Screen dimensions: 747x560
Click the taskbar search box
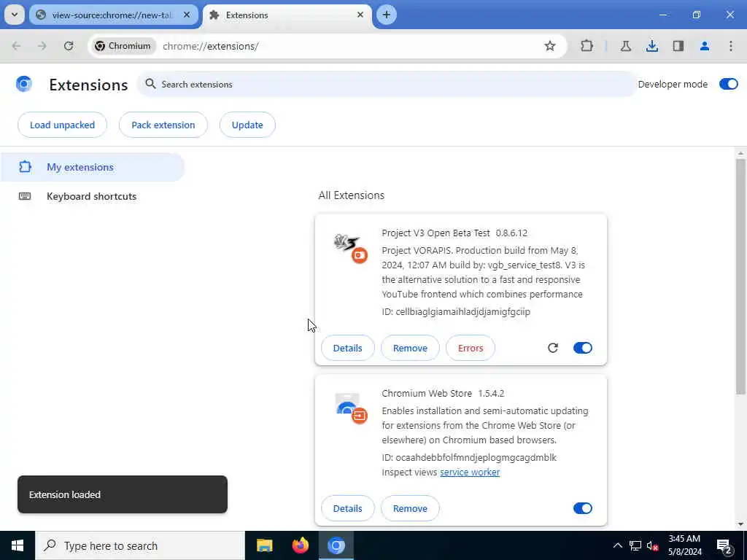pyautogui.click(x=140, y=545)
